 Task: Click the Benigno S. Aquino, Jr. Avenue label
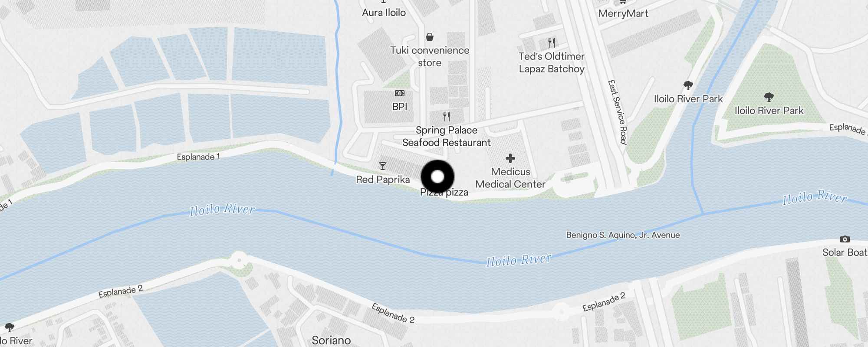[x=623, y=235]
